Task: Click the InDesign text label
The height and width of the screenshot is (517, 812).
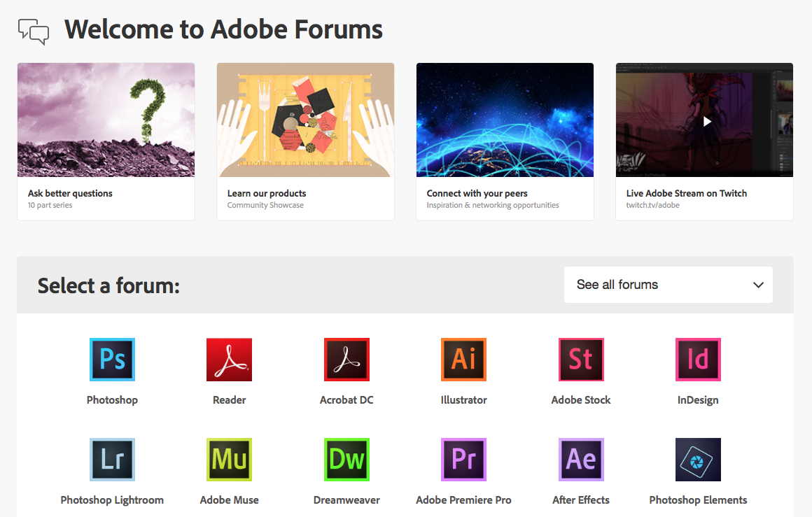Action: (x=698, y=400)
